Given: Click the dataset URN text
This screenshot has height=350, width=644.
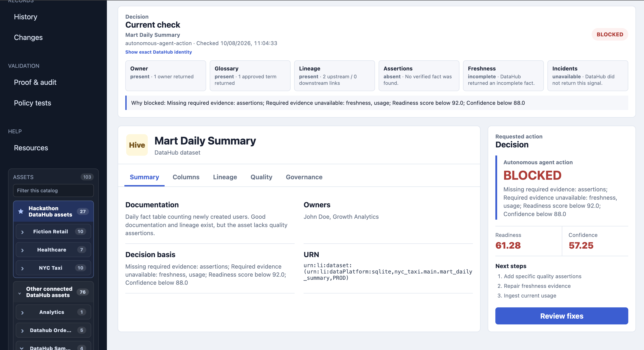Looking at the screenshot, I should click(388, 271).
